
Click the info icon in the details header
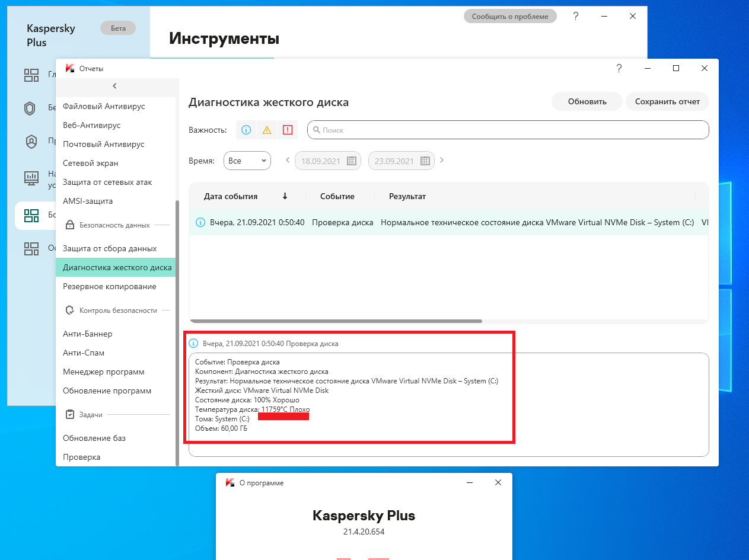click(x=193, y=343)
